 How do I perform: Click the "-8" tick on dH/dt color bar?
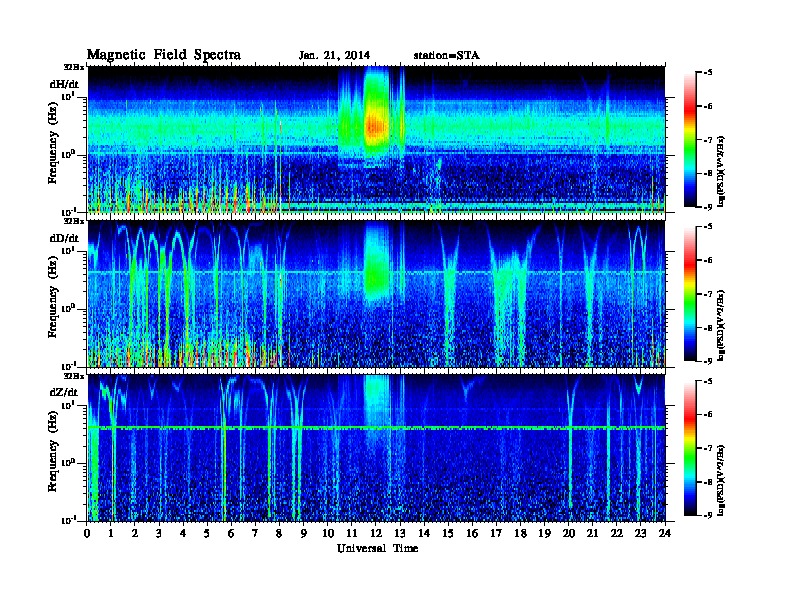click(x=708, y=173)
